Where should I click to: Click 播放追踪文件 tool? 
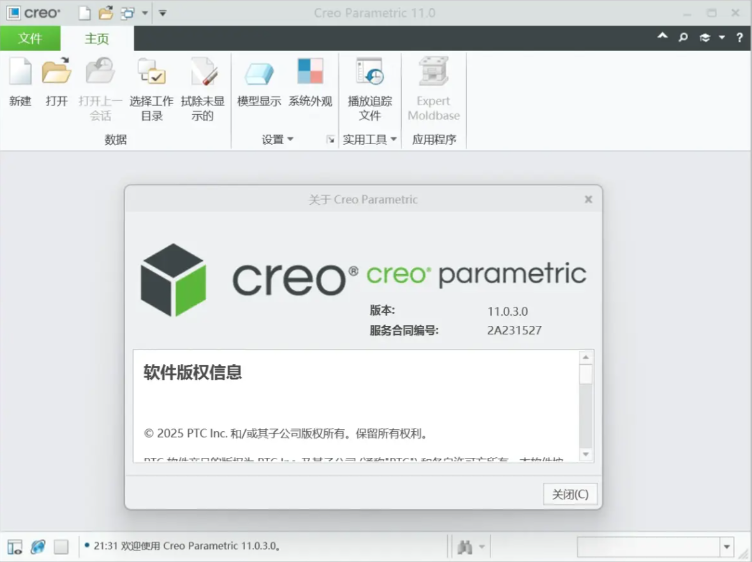(370, 89)
